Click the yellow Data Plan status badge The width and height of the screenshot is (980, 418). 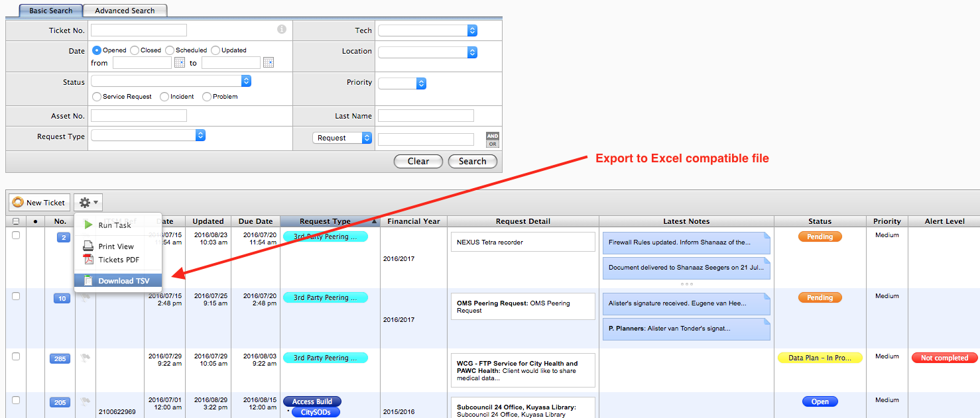pyautogui.click(x=820, y=358)
